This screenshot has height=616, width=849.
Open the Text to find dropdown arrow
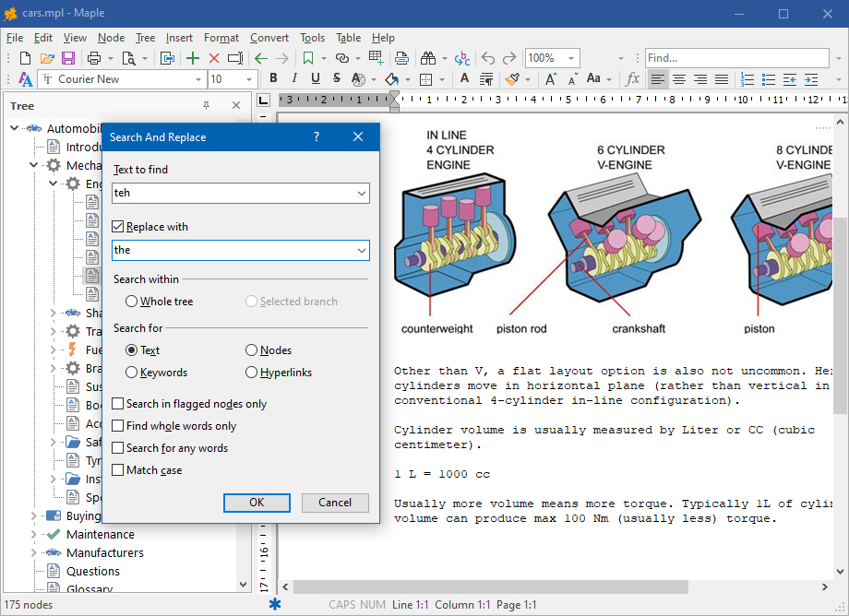(x=361, y=193)
